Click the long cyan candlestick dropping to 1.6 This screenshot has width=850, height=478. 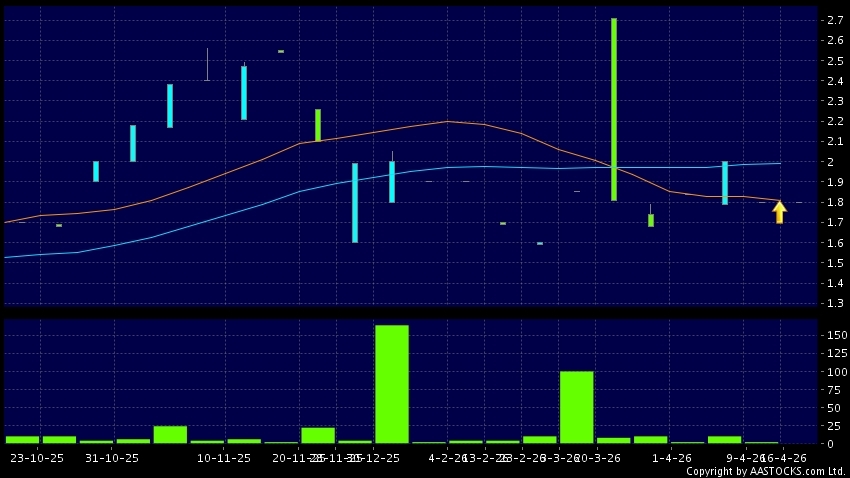pyautogui.click(x=354, y=203)
